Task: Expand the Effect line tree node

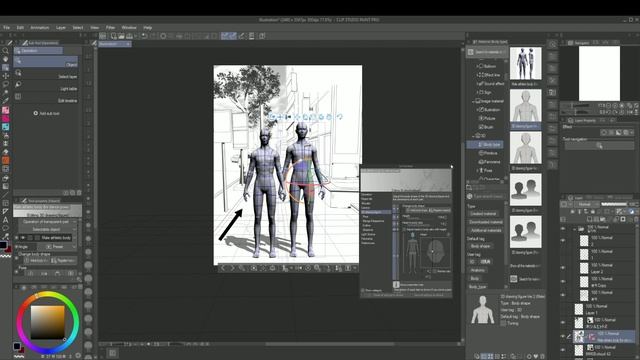Action: [x=477, y=75]
